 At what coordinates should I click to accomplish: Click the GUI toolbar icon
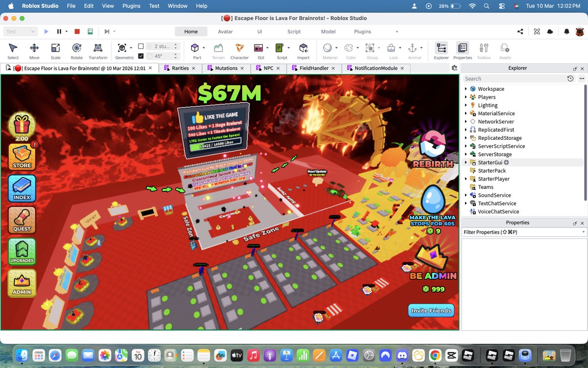click(x=259, y=48)
